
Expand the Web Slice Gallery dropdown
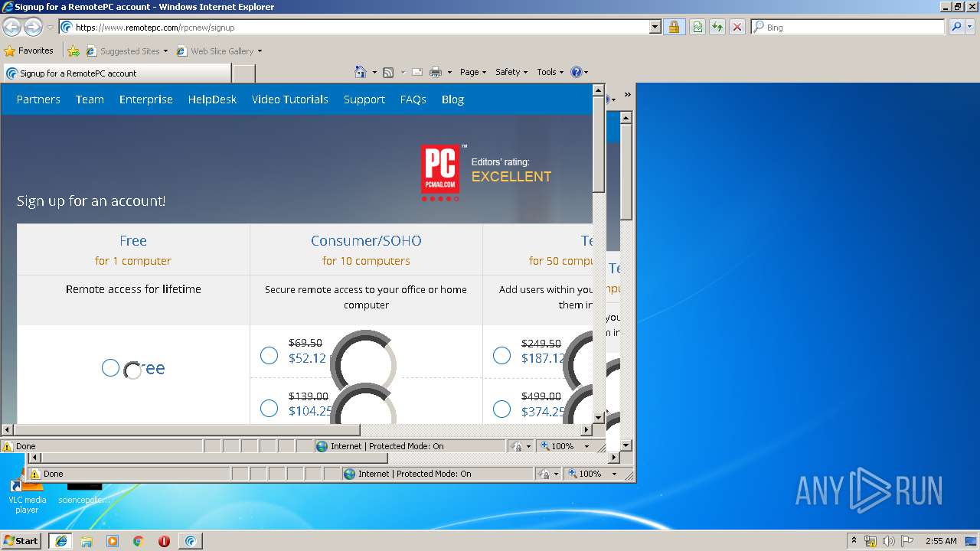pyautogui.click(x=260, y=51)
